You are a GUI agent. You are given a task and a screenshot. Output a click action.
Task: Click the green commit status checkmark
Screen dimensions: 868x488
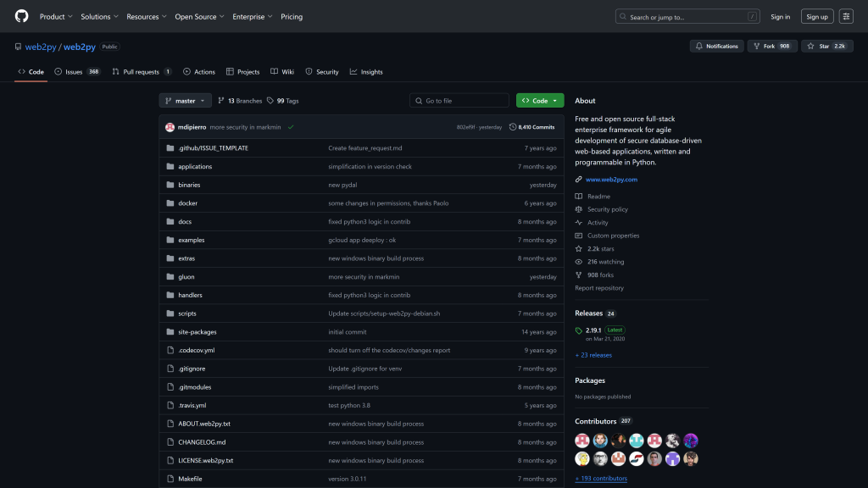(291, 127)
